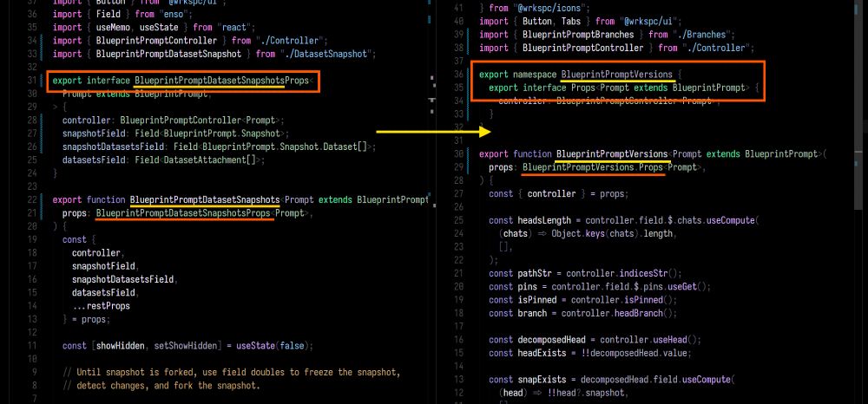Click !!head?.snapshot expression
This screenshot has width=868, height=404.
pos(585,393)
